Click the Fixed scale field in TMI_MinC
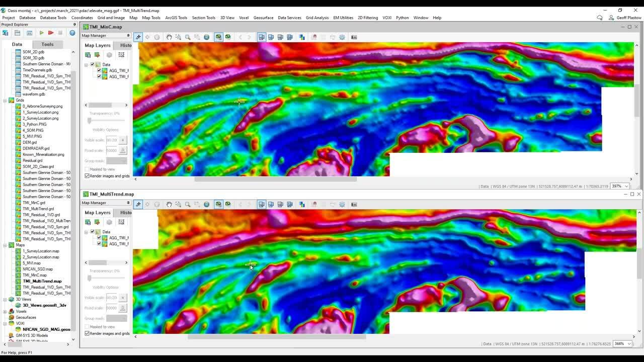The image size is (644, 362). coord(111,150)
